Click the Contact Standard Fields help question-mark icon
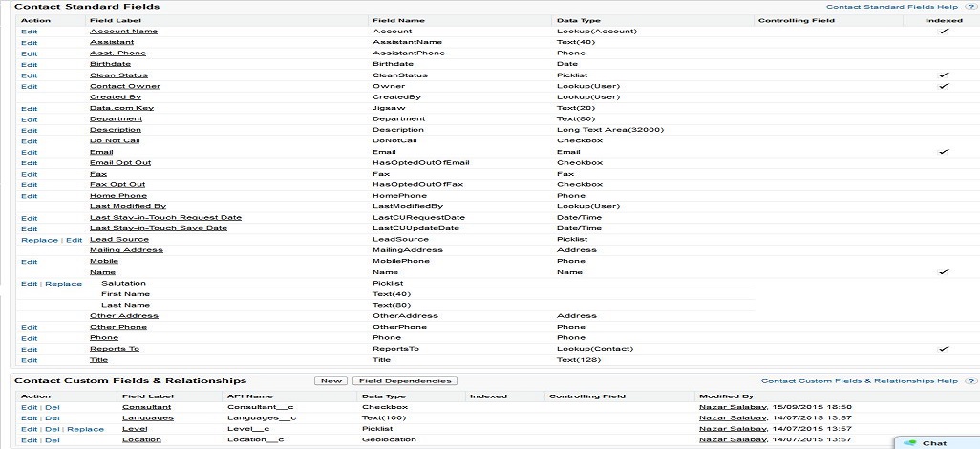The width and height of the screenshot is (980, 449). [x=970, y=7]
